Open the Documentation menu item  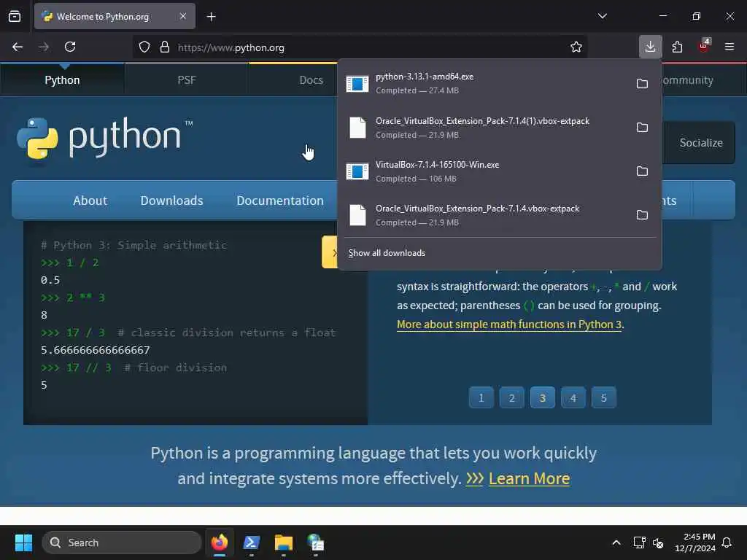coord(280,201)
